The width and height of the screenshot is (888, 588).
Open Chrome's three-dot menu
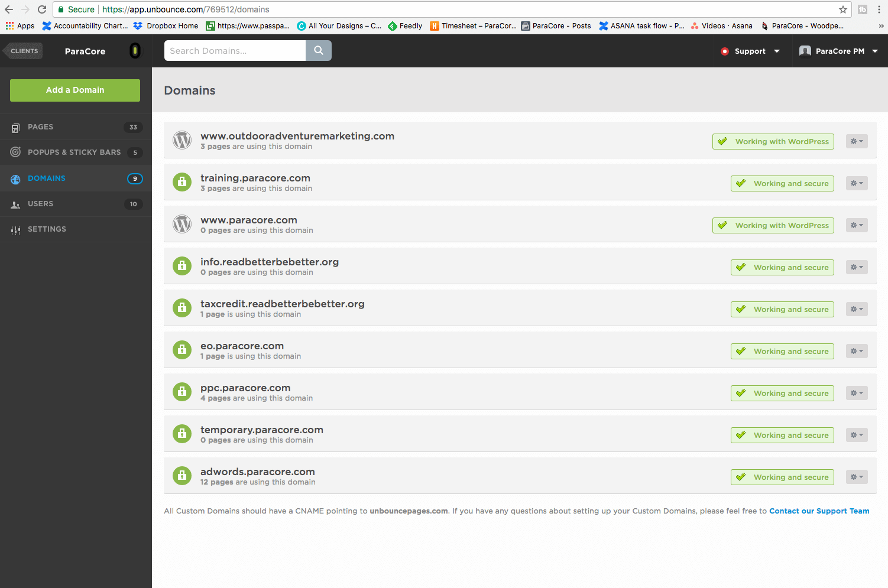[x=879, y=9]
